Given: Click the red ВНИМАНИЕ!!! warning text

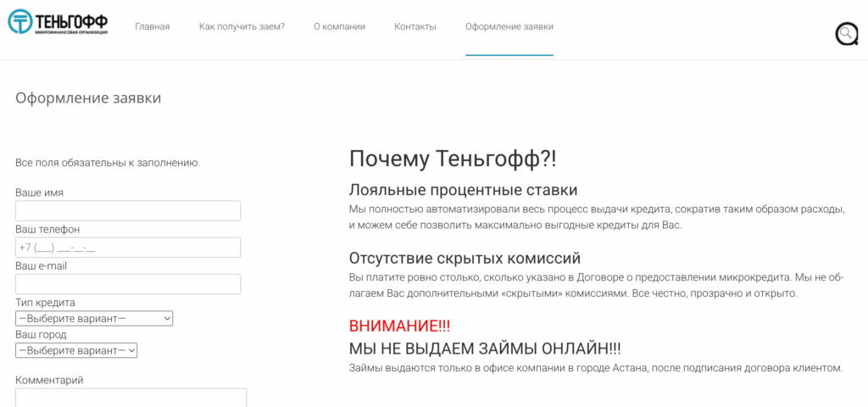Looking at the screenshot, I should [x=399, y=326].
